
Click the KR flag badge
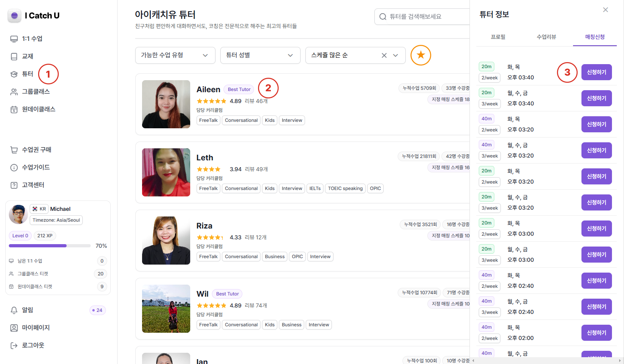point(39,209)
